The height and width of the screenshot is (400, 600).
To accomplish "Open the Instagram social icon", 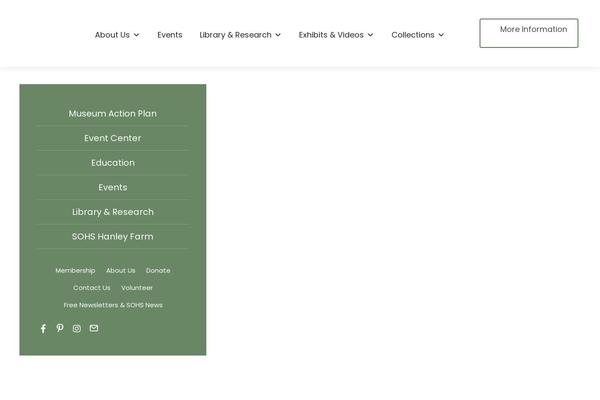I will point(77,328).
